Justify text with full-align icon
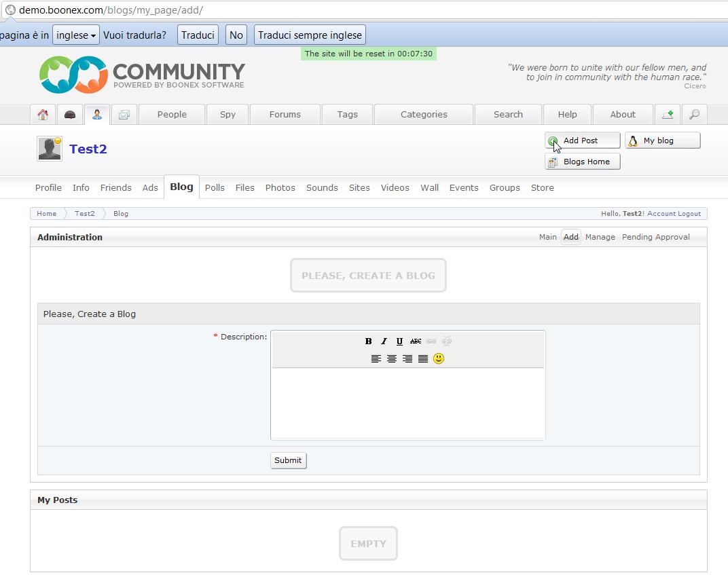Screen dimensions: 728x575 (x=423, y=358)
